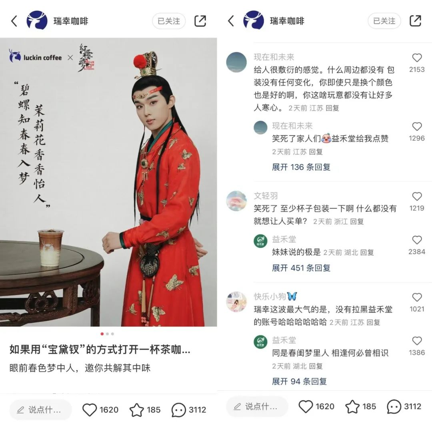The height and width of the screenshot is (422, 432).
Task: Open 文轻羽 commenter avatar
Action: pos(236,201)
